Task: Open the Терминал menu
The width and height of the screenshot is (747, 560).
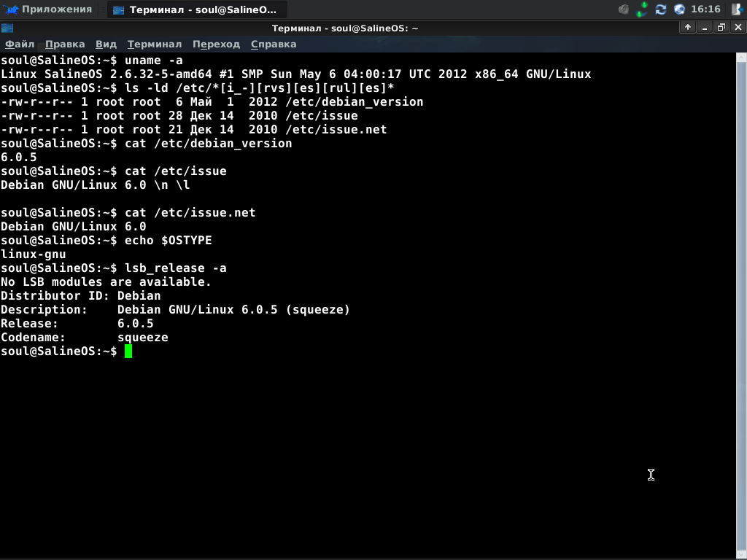Action: point(155,44)
